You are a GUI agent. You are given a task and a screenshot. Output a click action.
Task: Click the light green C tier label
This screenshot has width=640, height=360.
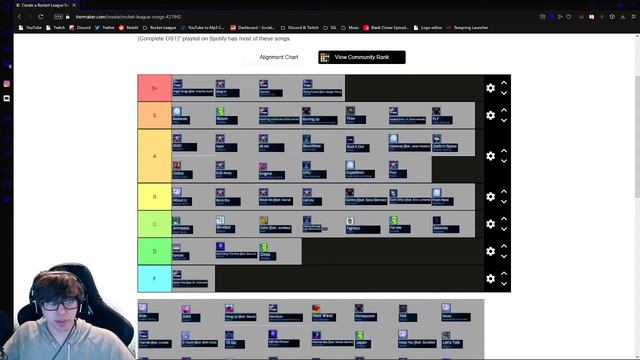pos(155,224)
